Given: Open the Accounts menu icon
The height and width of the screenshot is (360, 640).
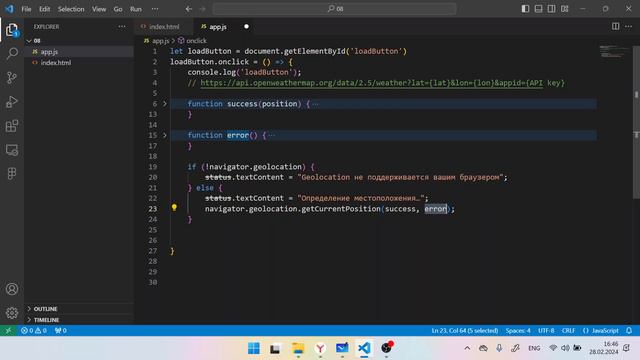Looking at the screenshot, I should pyautogui.click(x=12, y=289).
